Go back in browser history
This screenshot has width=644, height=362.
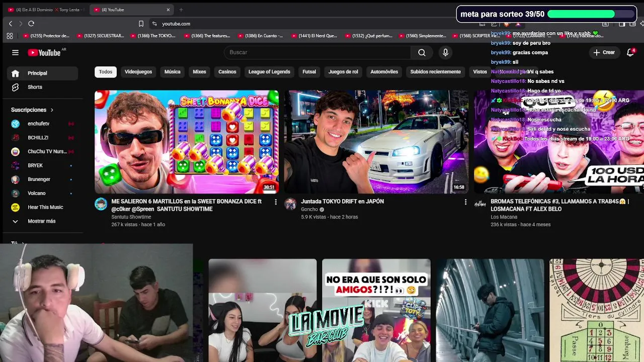click(x=11, y=24)
